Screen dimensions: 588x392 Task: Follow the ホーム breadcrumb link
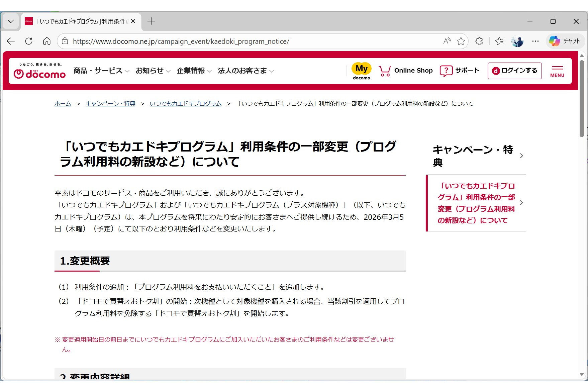pyautogui.click(x=63, y=104)
